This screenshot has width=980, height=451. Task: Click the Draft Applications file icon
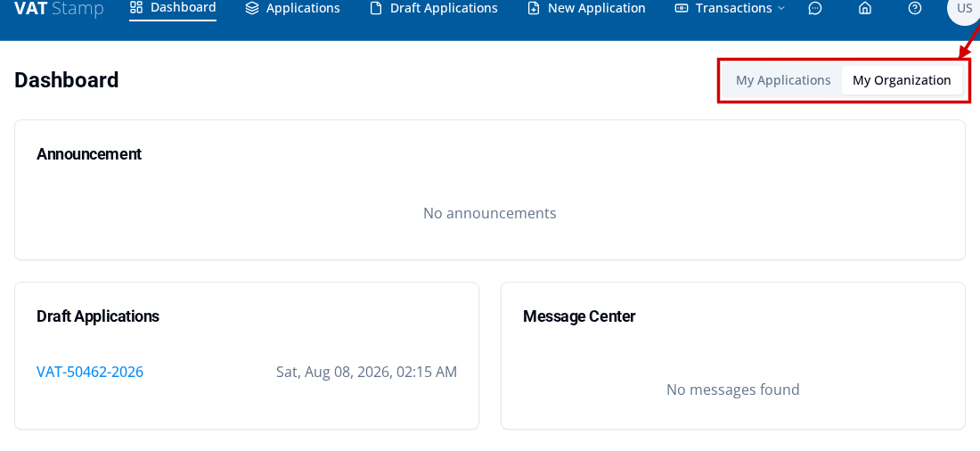pyautogui.click(x=376, y=8)
